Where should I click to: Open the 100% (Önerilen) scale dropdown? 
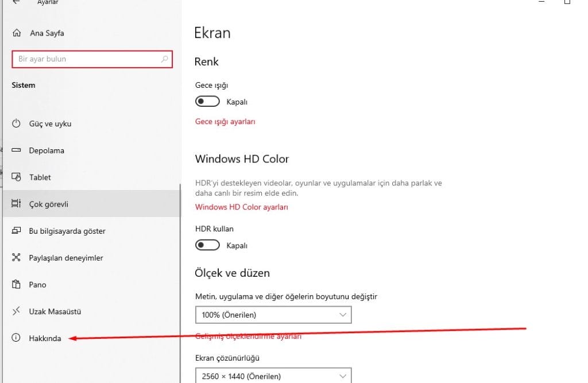tap(273, 315)
